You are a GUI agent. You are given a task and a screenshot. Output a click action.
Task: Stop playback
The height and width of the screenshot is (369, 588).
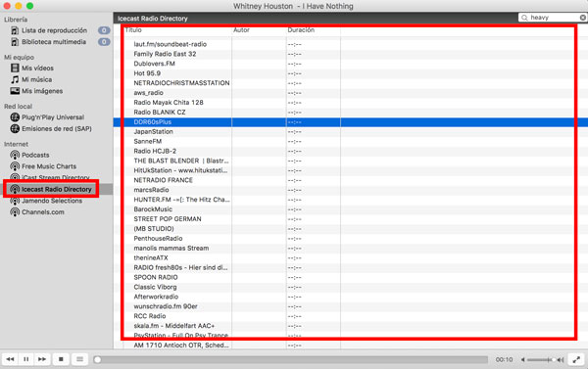point(61,359)
